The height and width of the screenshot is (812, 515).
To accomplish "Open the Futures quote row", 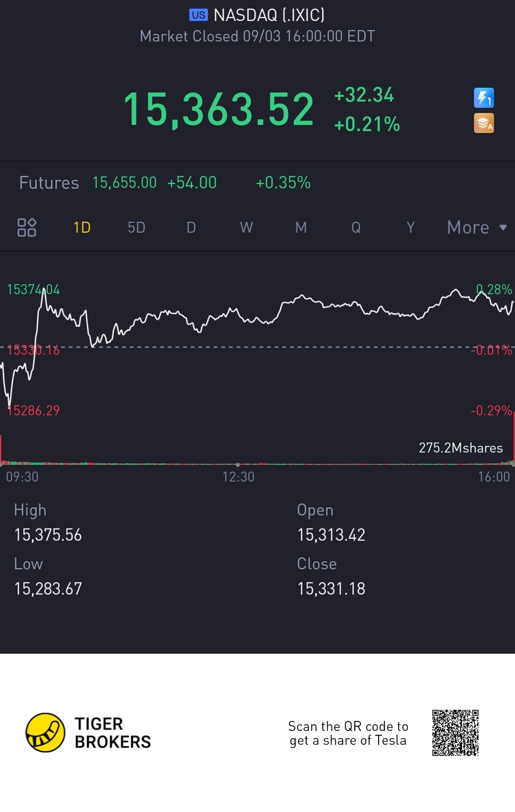I will [165, 183].
